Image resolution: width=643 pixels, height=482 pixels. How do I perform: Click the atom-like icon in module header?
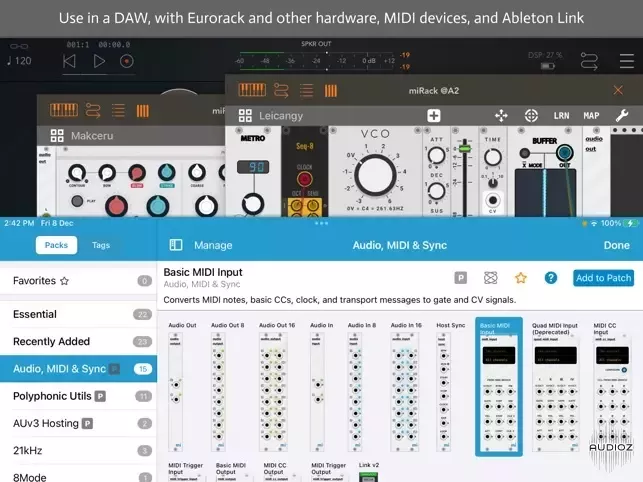tap(490, 278)
